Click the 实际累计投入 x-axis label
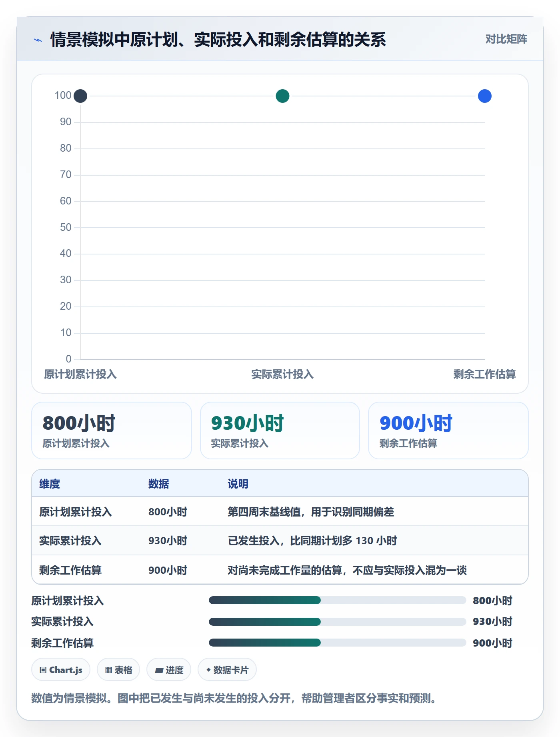 coord(282,375)
